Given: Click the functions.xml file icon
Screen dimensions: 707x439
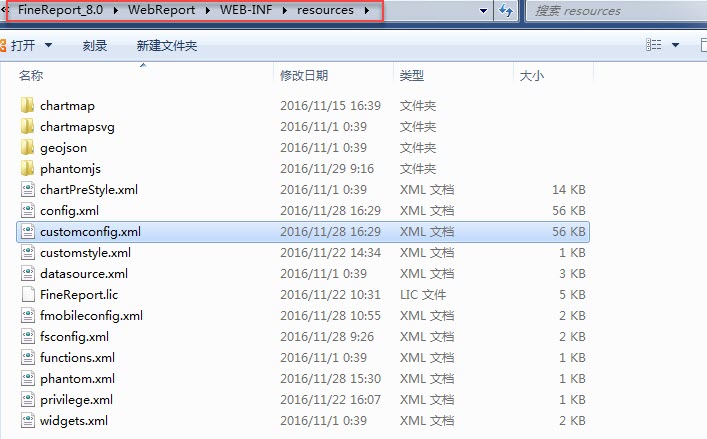Looking at the screenshot, I should (x=28, y=357).
